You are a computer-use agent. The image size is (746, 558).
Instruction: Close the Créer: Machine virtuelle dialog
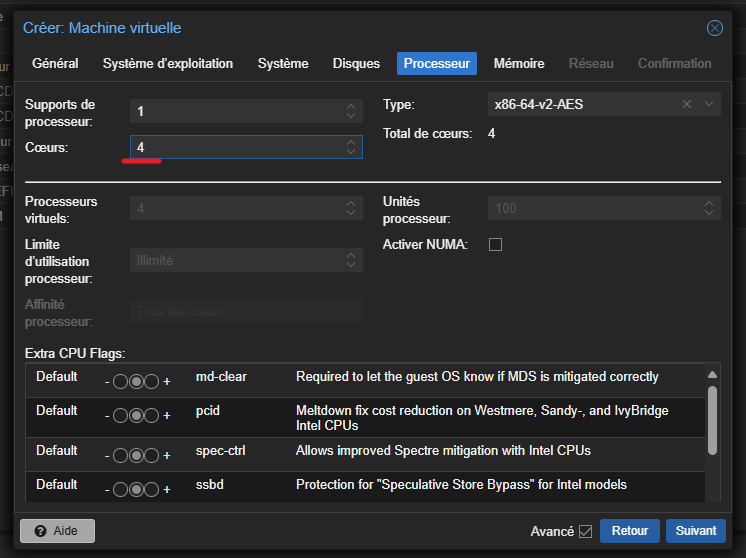(714, 28)
